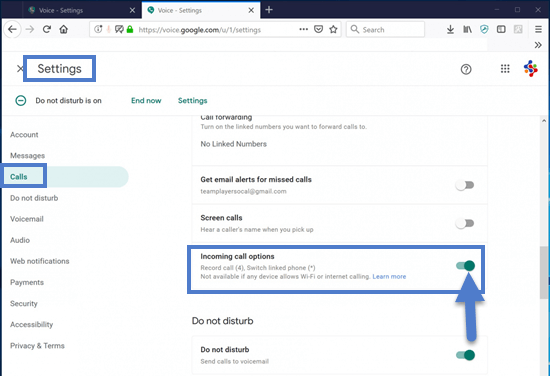Open the Google account avatar
The width and height of the screenshot is (550, 376).
tap(531, 68)
